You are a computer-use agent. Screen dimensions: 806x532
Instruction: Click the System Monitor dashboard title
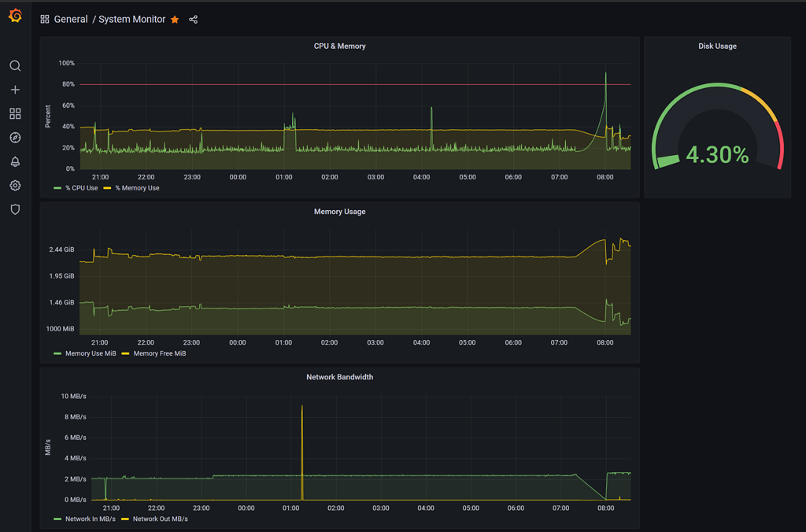(x=132, y=20)
